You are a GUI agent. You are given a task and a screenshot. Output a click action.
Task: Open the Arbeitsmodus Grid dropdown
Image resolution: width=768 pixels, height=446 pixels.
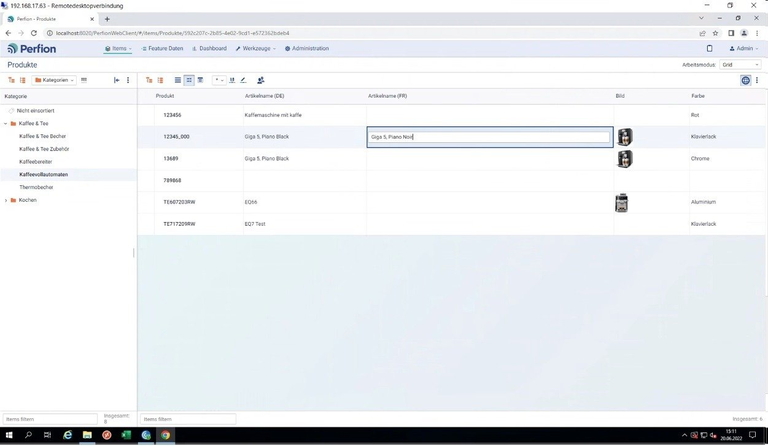(740, 65)
